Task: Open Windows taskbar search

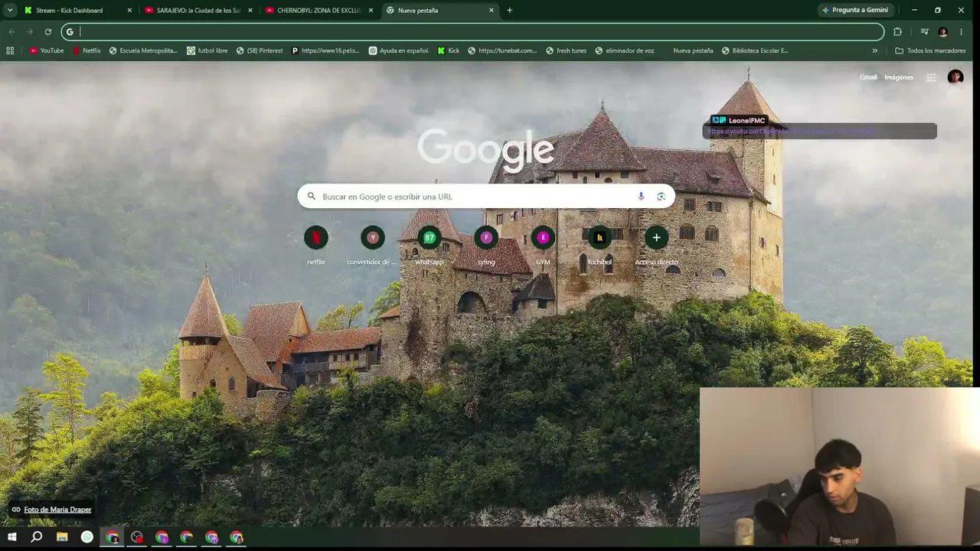Action: (37, 537)
